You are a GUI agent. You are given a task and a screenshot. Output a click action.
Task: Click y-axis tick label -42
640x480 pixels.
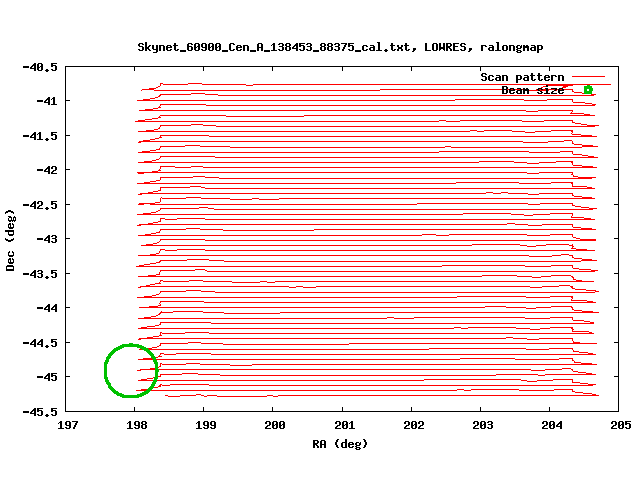[47, 170]
